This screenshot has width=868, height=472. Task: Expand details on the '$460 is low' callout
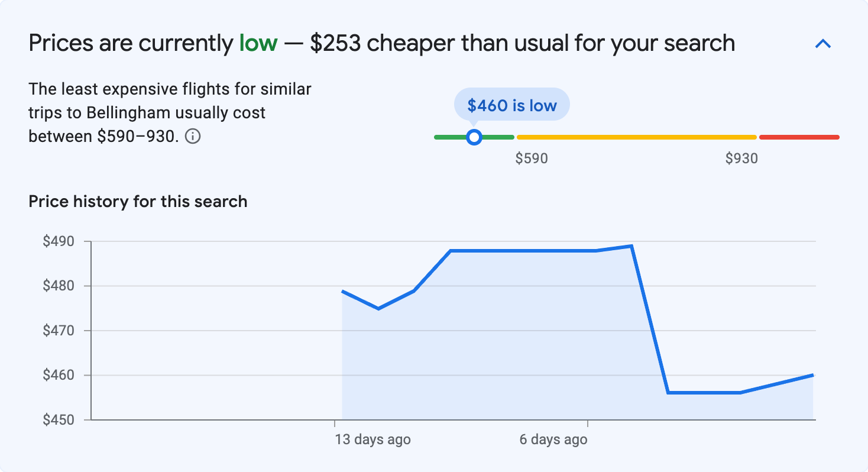(x=511, y=104)
